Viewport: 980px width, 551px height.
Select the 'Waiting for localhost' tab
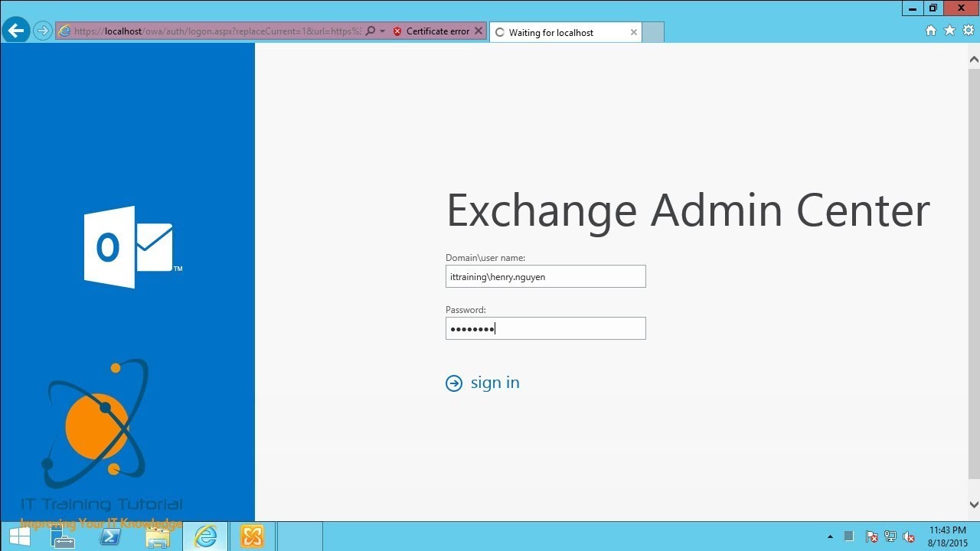click(x=565, y=32)
